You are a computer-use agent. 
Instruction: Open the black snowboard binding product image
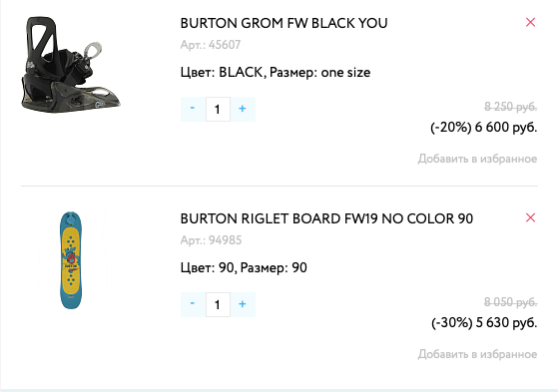tap(71, 65)
